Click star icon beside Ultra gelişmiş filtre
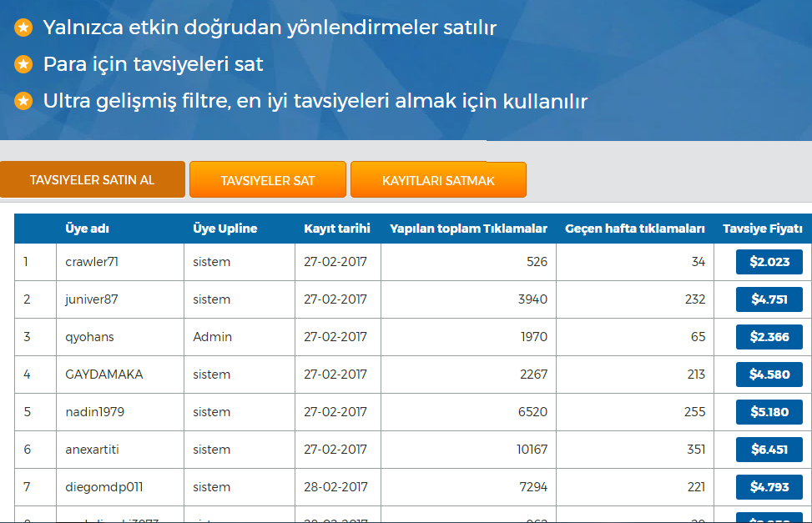 (23, 101)
